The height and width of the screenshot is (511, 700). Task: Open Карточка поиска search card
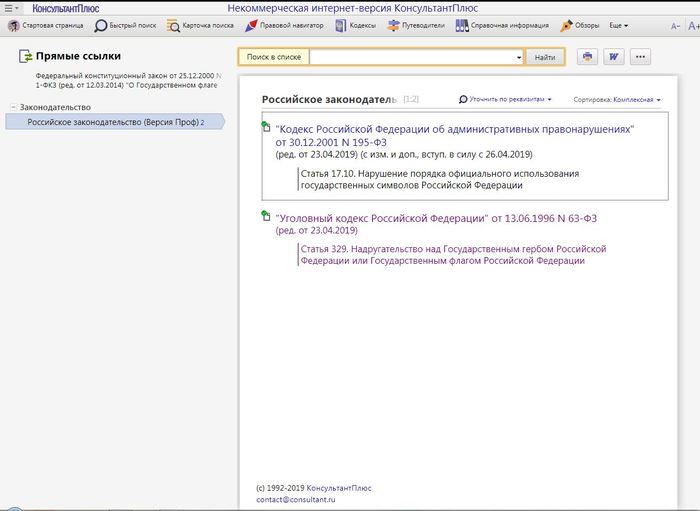click(x=200, y=25)
